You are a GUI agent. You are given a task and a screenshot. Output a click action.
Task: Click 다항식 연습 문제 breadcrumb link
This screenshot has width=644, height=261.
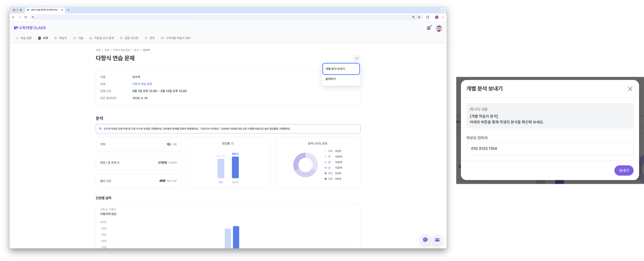(121, 50)
